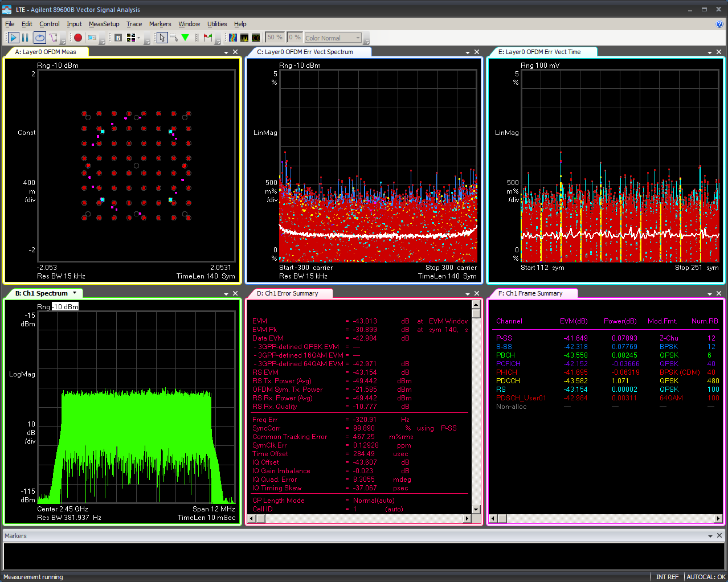
Task: Open the Edit menu
Action: 27,24
